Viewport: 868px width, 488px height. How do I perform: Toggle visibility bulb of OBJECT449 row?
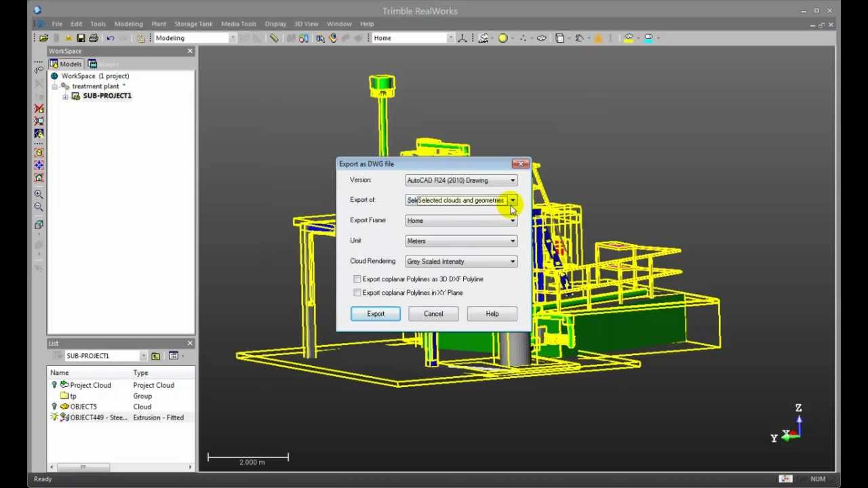54,418
